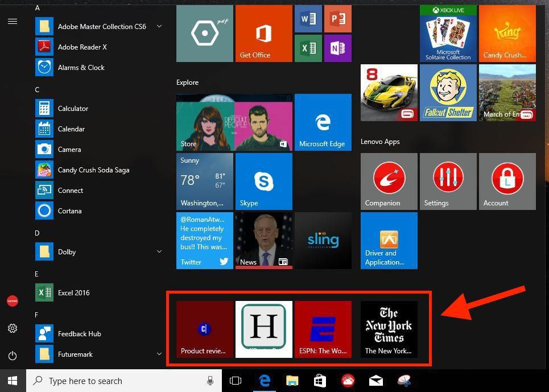This screenshot has width=549, height=392.
Task: Open the Get Office tile
Action: [x=263, y=34]
